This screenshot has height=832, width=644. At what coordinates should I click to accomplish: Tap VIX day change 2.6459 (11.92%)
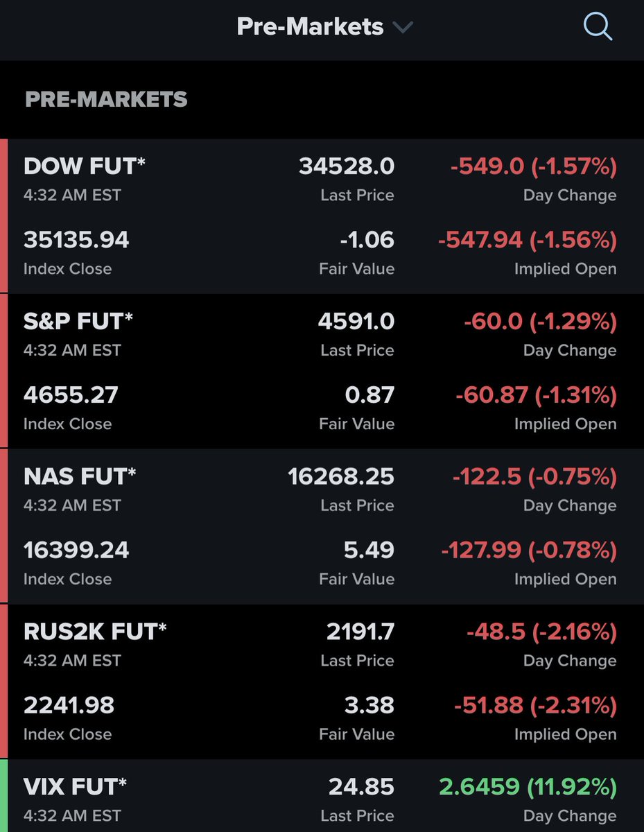pos(528,788)
